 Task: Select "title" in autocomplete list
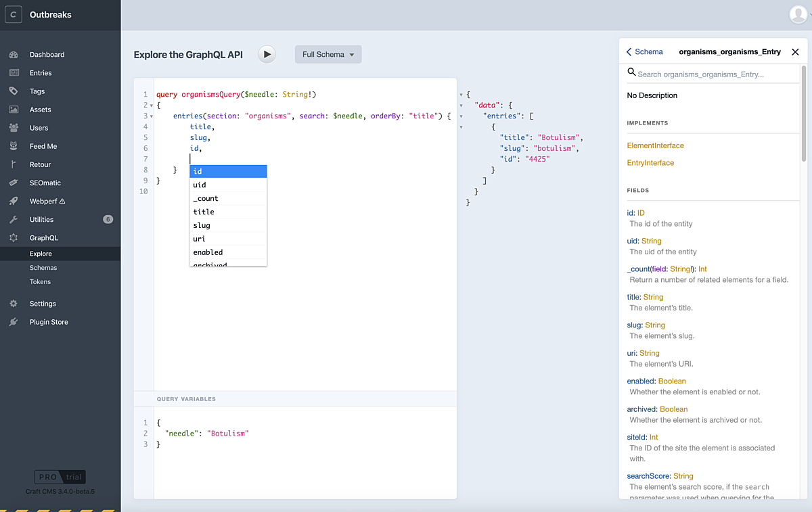point(228,212)
